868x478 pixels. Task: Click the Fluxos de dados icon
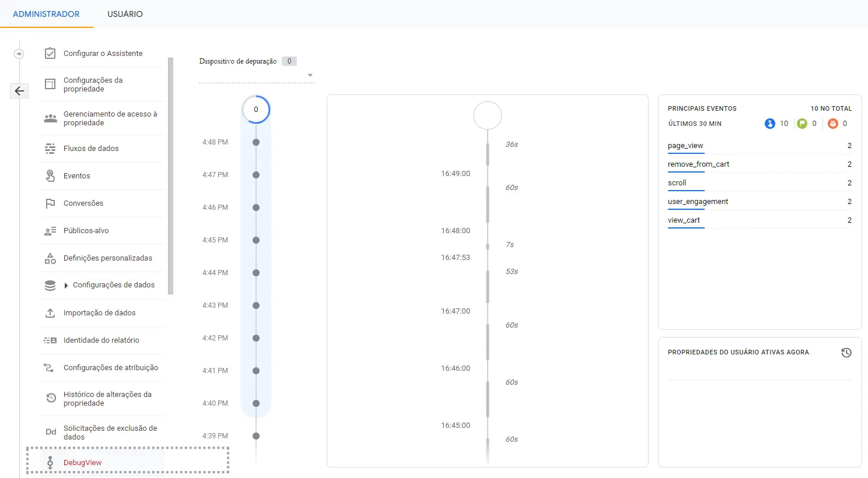click(x=50, y=149)
